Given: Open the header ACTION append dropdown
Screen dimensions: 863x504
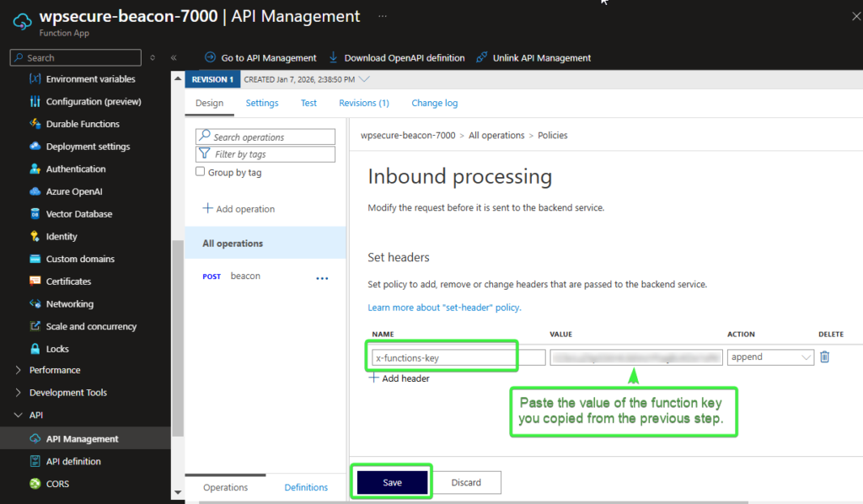Looking at the screenshot, I should (770, 357).
